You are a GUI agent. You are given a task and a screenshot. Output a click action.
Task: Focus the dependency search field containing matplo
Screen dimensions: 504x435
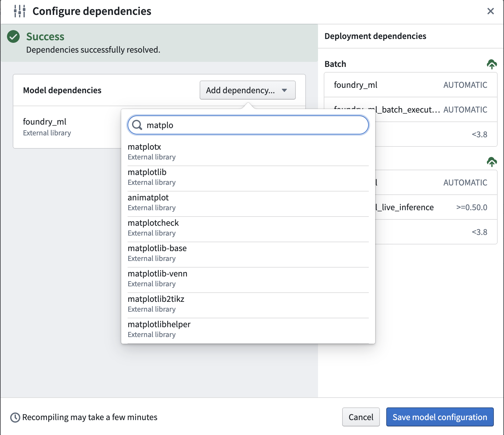click(248, 125)
